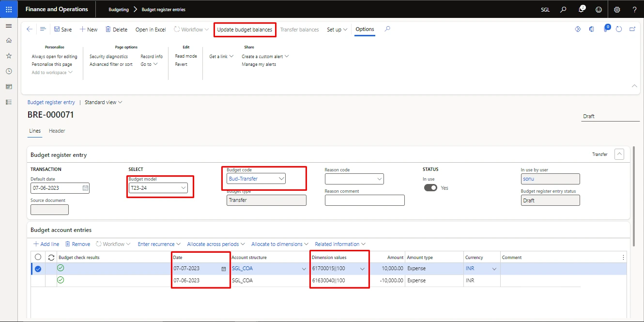Open Create a custom alert dropdown

[265, 56]
